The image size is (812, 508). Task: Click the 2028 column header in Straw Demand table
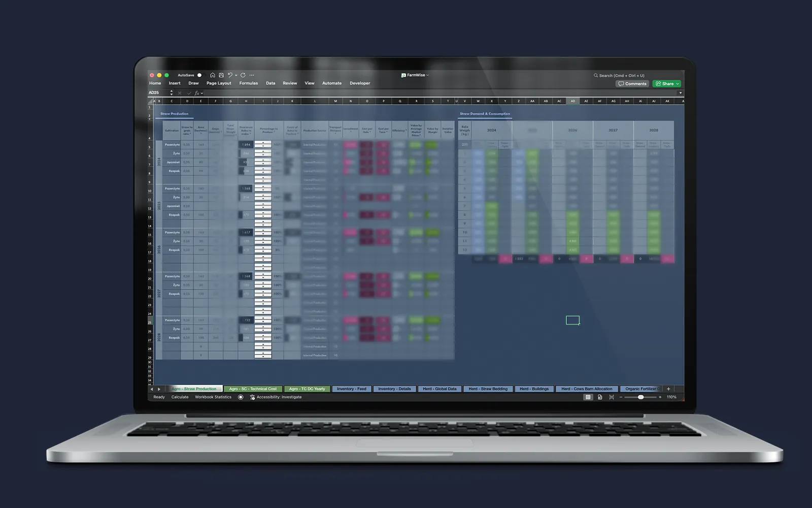654,130
